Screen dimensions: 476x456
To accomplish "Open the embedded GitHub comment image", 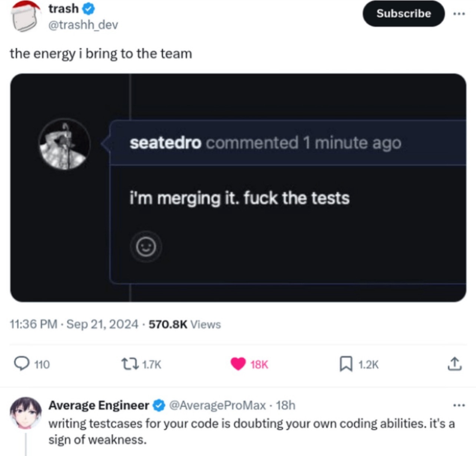I will click(238, 187).
